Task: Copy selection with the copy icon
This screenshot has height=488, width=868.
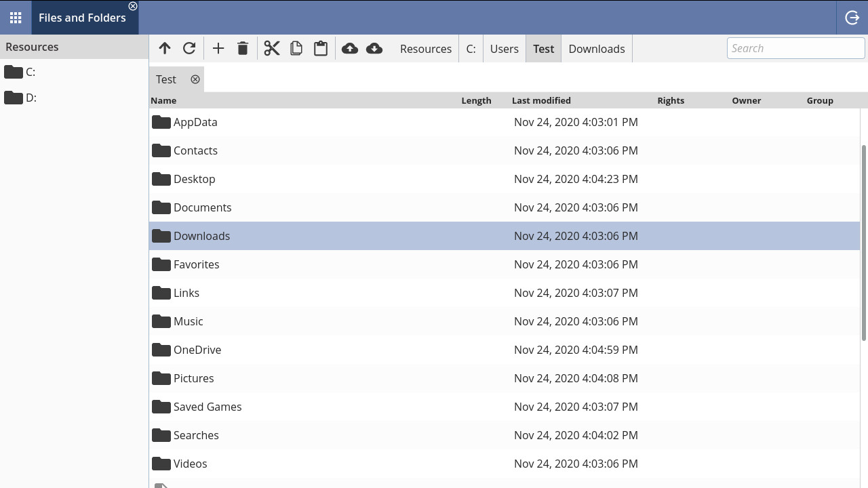Action: [296, 48]
